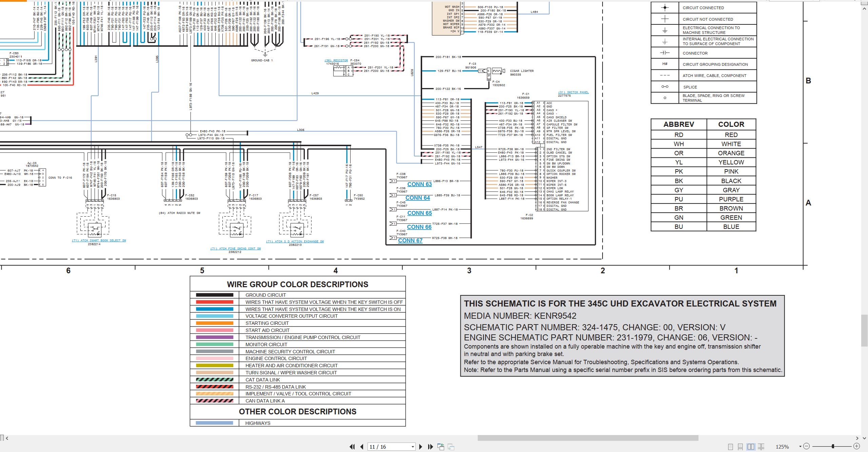This screenshot has height=452, width=868.
Task: Click the CONNECTOR legend symbol
Action: [665, 53]
